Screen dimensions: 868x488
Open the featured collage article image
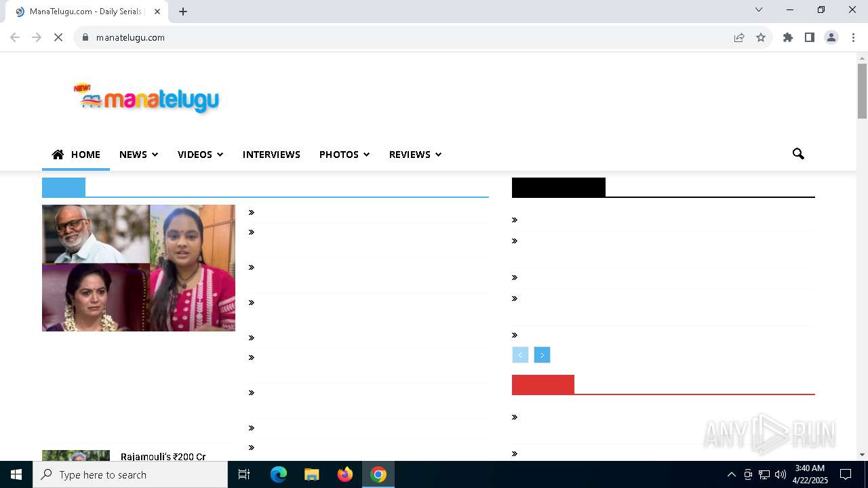coord(138,268)
